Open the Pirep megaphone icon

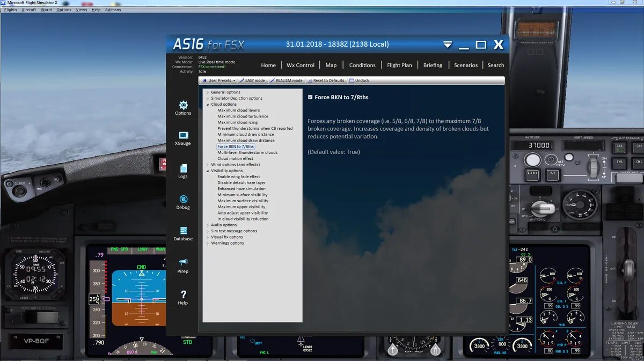click(183, 266)
